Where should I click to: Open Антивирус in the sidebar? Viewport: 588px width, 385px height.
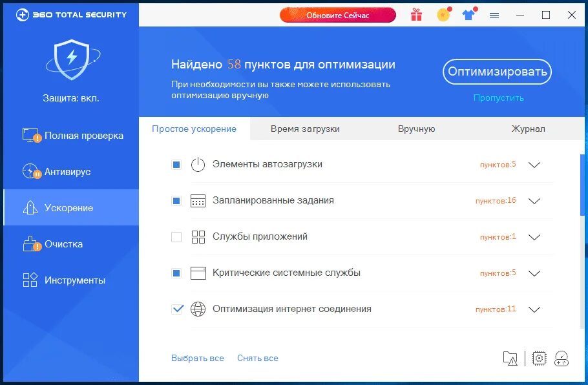pyautogui.click(x=71, y=172)
